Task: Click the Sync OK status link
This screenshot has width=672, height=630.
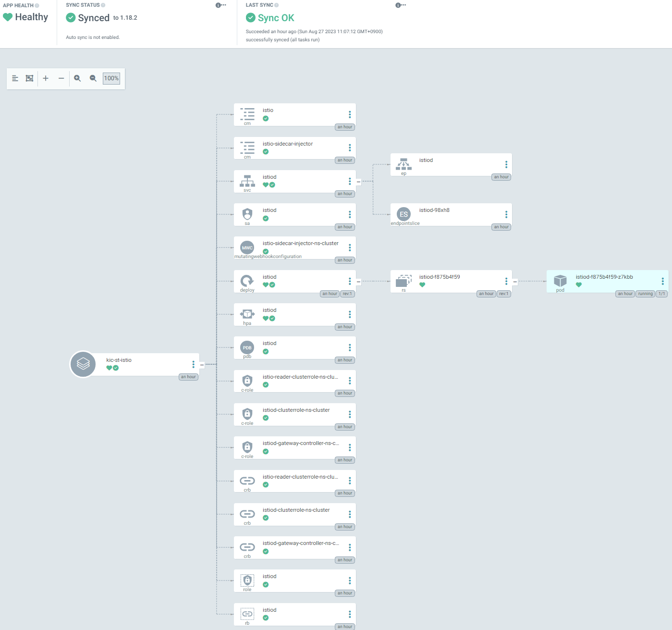Action: [x=276, y=18]
